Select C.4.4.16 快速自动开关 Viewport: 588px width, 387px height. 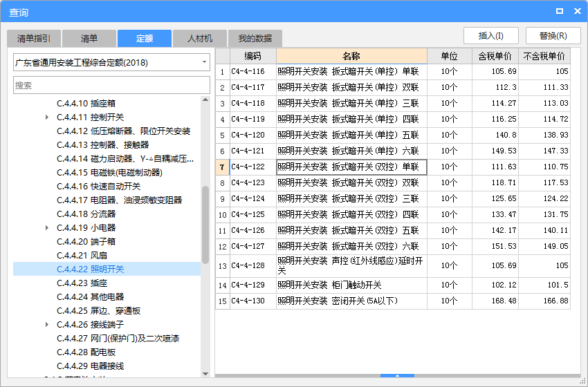(99, 186)
